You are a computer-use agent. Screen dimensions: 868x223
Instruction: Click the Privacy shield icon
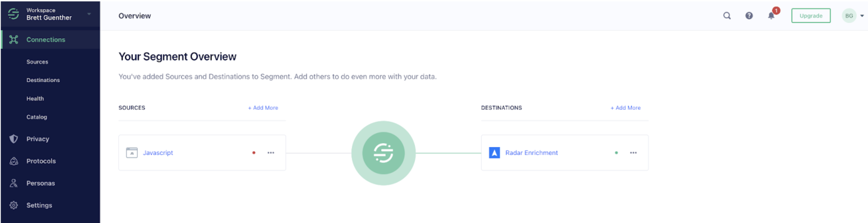(x=14, y=139)
